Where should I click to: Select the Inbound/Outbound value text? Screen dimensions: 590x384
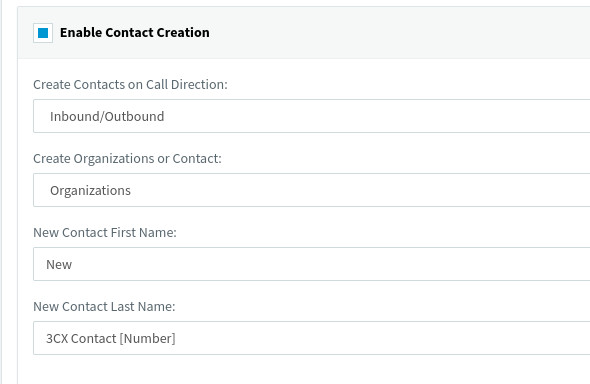point(107,117)
